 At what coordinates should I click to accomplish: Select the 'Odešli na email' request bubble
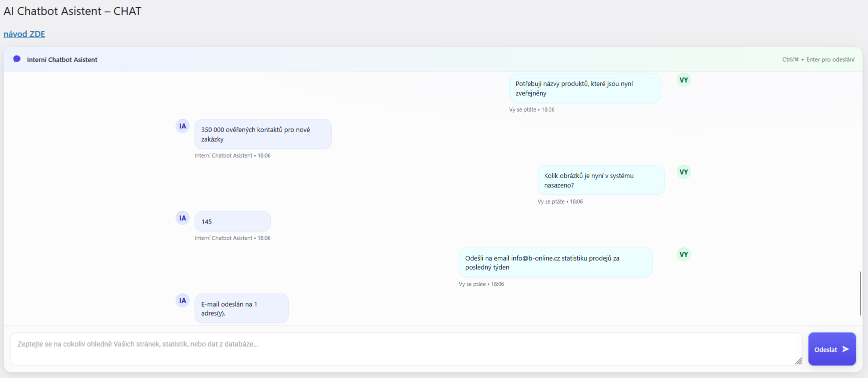[x=555, y=262]
